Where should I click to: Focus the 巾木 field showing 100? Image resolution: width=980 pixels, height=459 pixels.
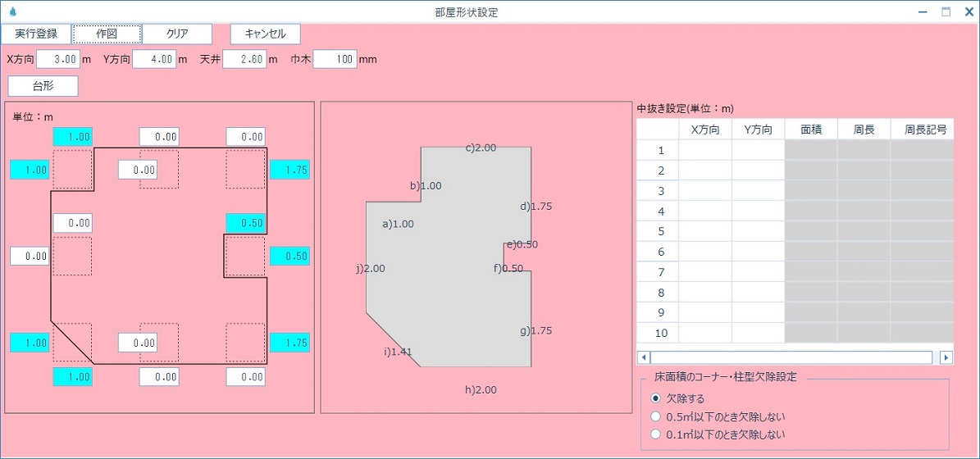(335, 60)
